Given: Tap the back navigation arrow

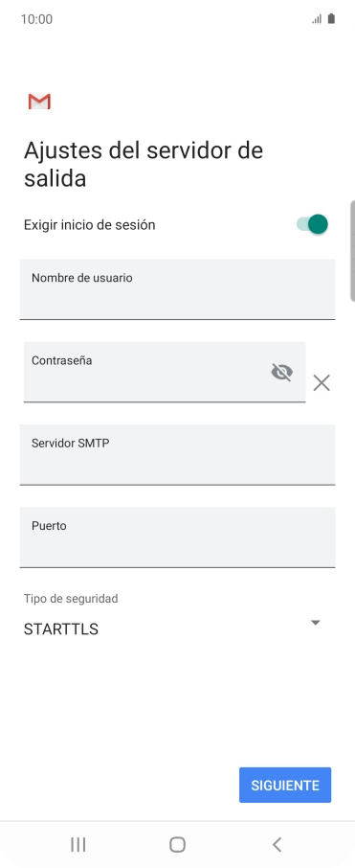Looking at the screenshot, I should point(277,844).
